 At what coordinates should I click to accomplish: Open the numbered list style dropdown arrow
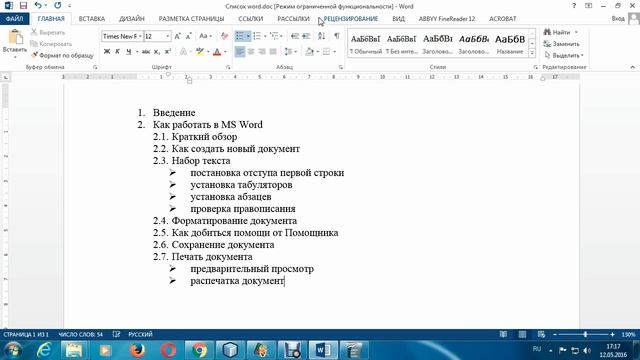[265, 36]
